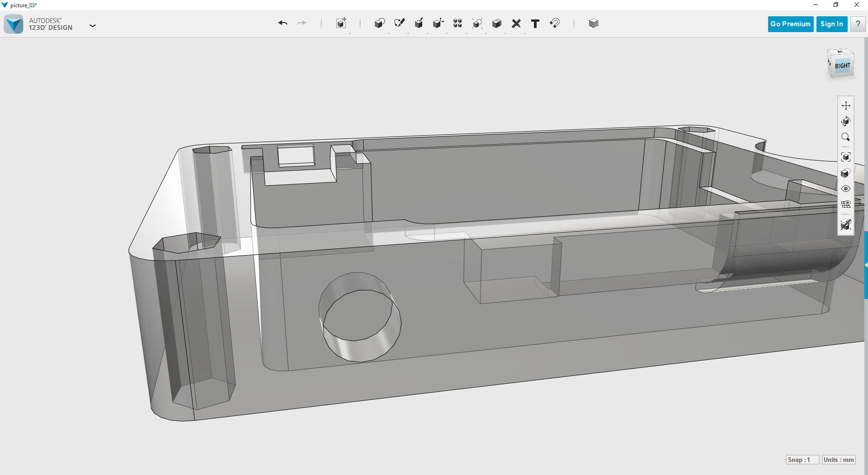The image size is (868, 475).
Task: Select the Orbit tool in the navigation bar
Action: (x=846, y=121)
